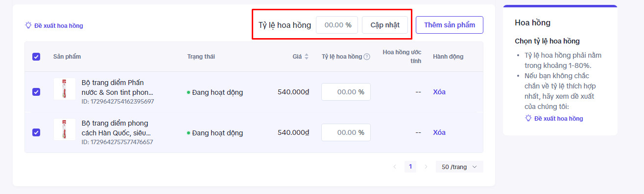
Task: Click the commission rate input for Phấn nước product
Action: tap(346, 92)
